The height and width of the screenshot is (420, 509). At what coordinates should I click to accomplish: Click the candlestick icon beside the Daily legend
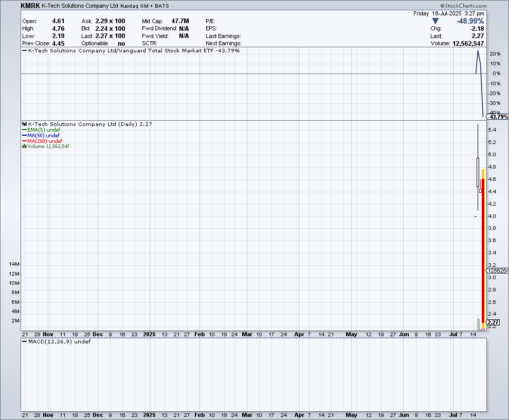point(24,124)
